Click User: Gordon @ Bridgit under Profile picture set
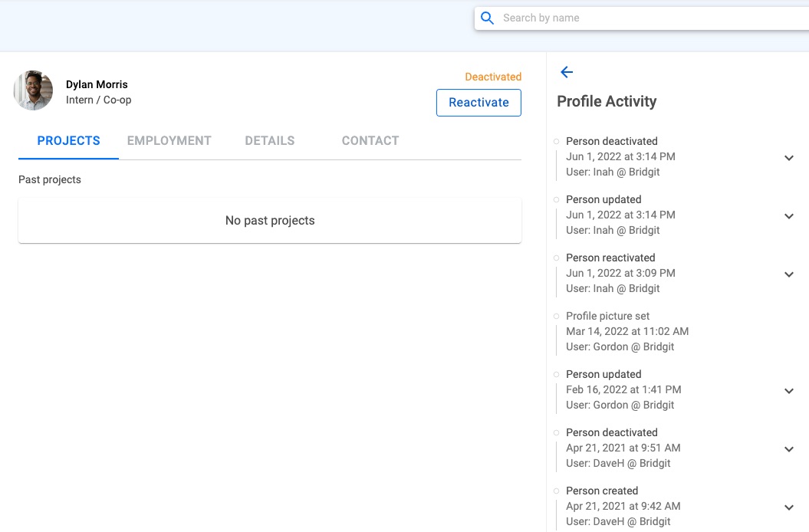Viewport: 809px width, 532px height. (x=620, y=347)
